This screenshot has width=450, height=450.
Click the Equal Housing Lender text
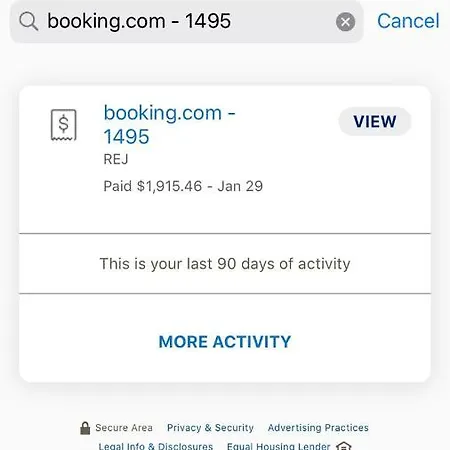(x=279, y=446)
